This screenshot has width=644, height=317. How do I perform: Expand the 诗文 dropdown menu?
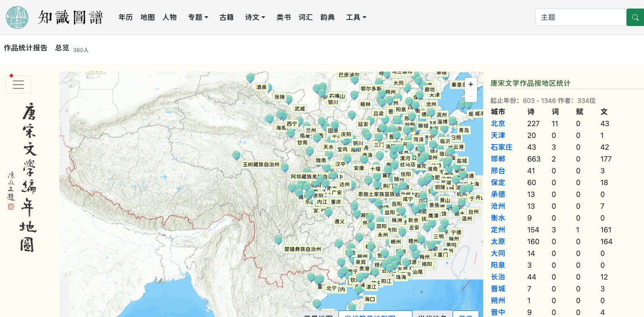click(255, 17)
